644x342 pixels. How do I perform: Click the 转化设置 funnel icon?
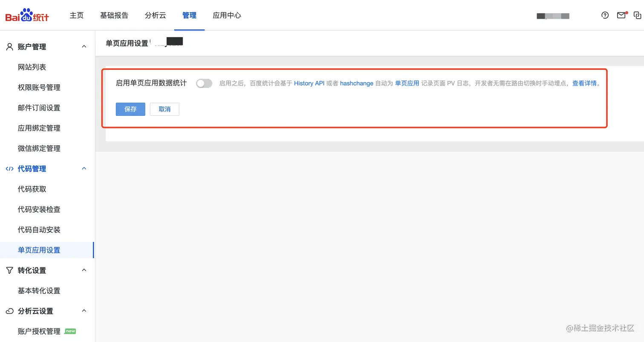(x=9, y=270)
